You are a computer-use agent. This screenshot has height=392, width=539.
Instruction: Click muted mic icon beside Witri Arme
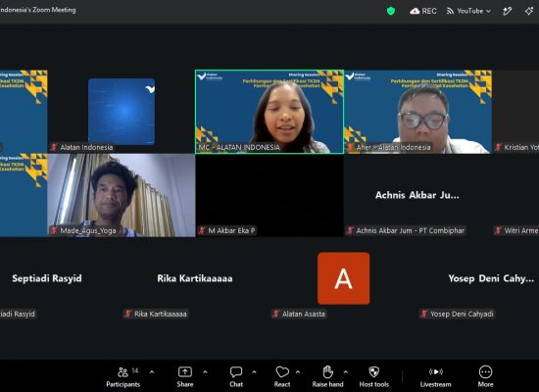point(498,230)
